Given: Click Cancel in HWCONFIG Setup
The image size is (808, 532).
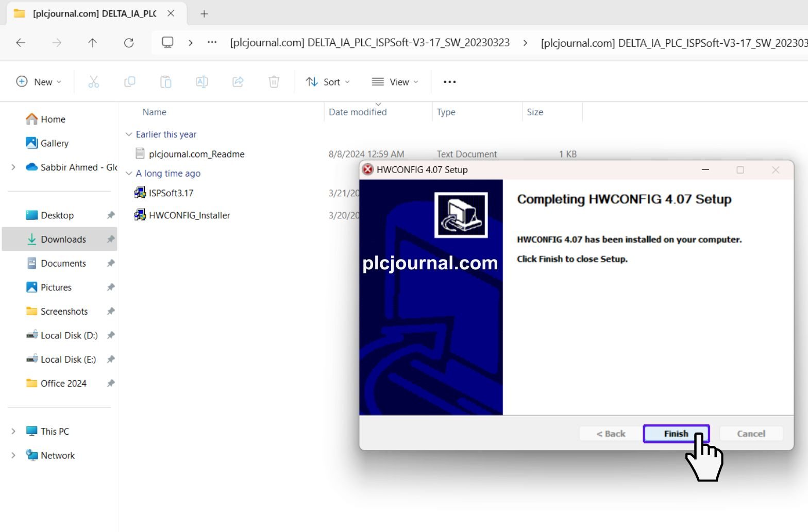Looking at the screenshot, I should point(751,434).
